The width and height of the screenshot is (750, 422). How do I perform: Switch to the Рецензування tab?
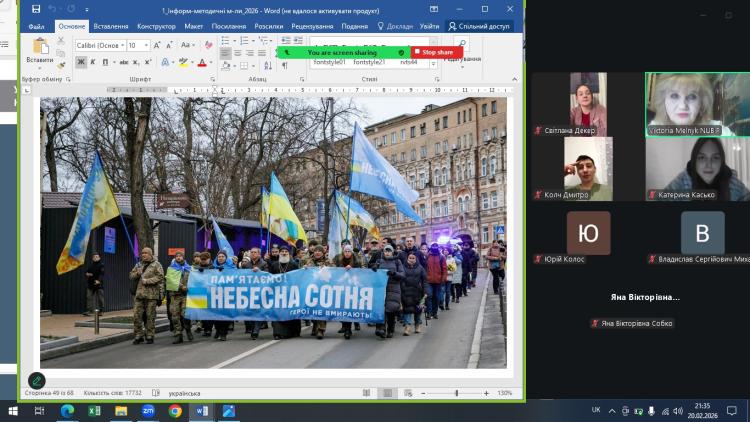pyautogui.click(x=312, y=26)
